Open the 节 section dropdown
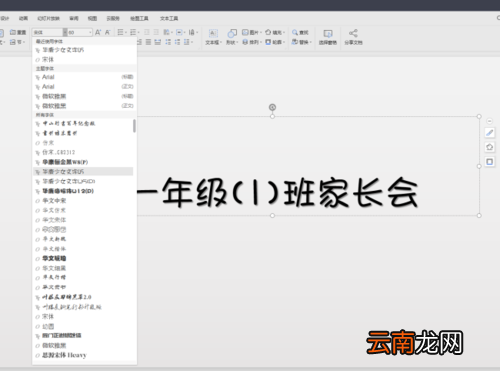This screenshot has width=500, height=371. point(17,42)
